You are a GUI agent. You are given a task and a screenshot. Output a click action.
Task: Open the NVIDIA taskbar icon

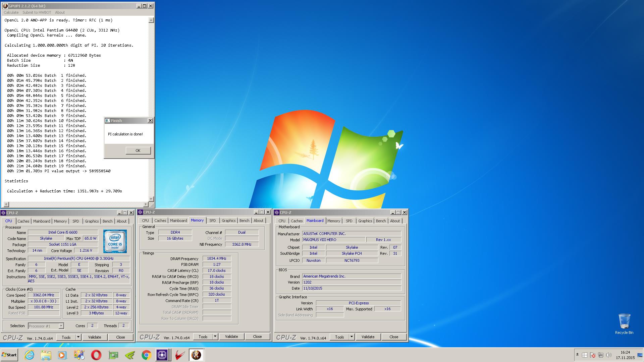(129, 355)
